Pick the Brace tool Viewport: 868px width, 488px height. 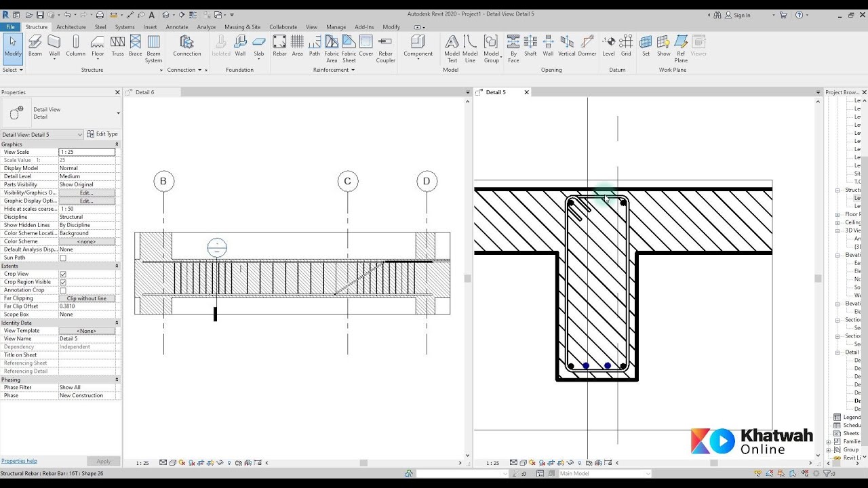click(x=135, y=45)
